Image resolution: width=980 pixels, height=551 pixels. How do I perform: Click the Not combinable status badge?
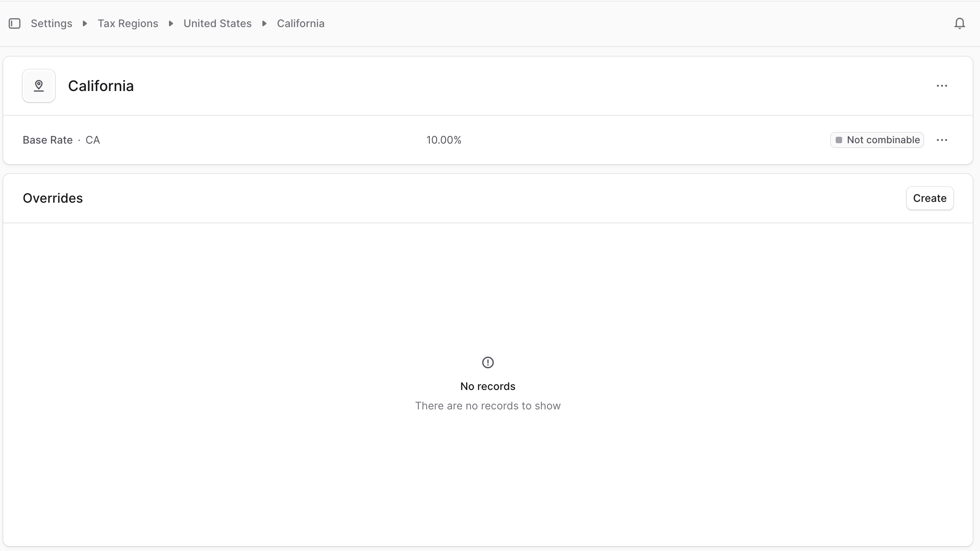[877, 140]
